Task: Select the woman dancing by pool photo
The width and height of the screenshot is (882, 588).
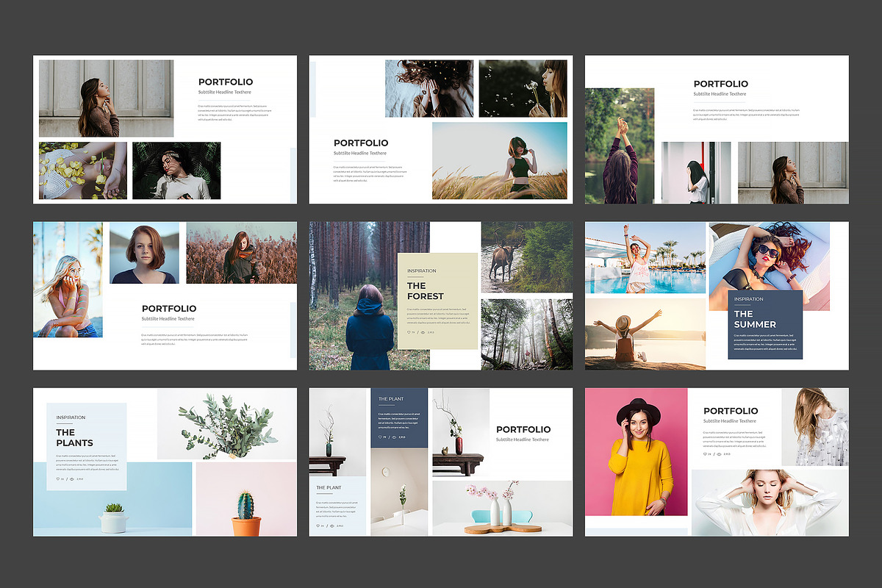Action: (x=645, y=257)
